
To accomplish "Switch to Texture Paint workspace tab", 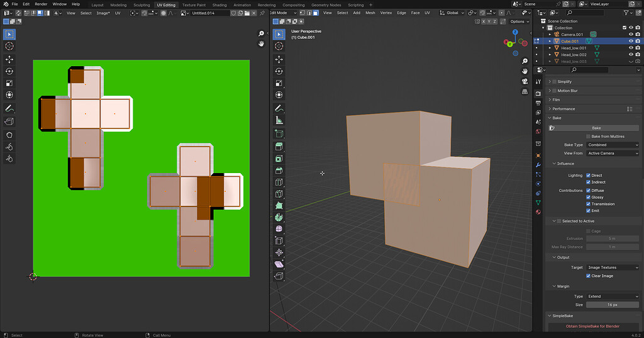I will tap(194, 5).
